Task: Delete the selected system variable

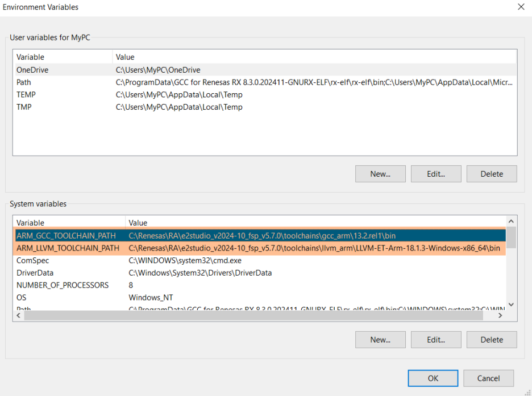Action: pos(491,340)
